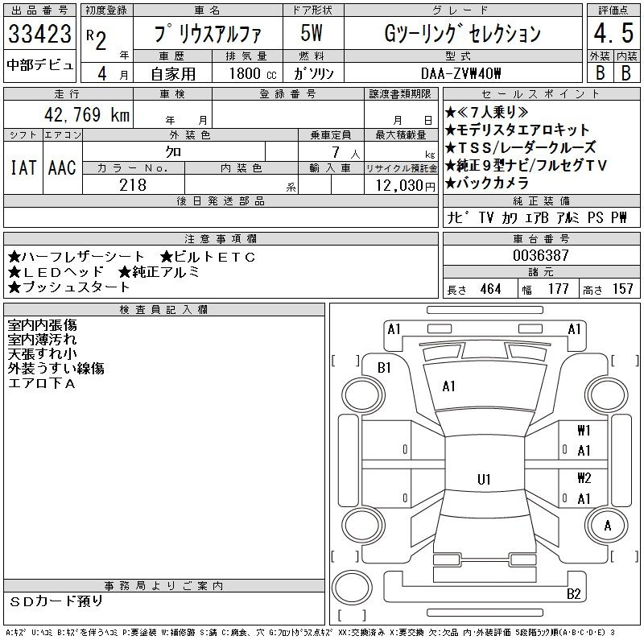Click the door shape value 5W
The width and height of the screenshot is (644, 644).
[312, 33]
